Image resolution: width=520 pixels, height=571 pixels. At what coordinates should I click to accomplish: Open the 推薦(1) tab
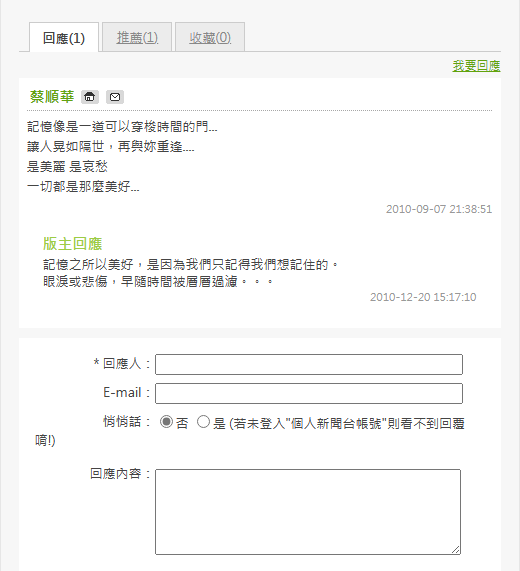[x=137, y=38]
